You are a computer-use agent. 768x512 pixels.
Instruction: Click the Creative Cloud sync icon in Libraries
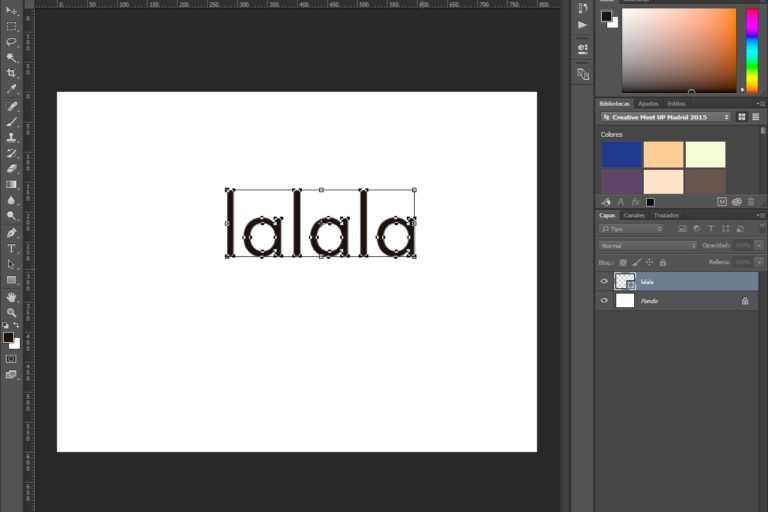click(x=736, y=202)
